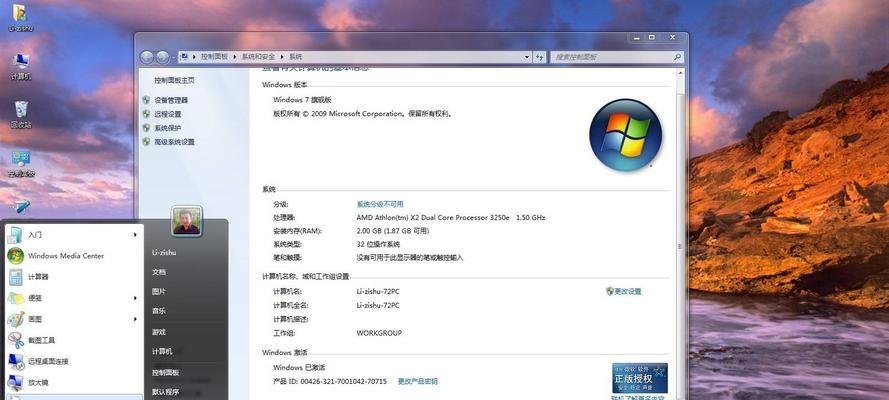Click the WORKGROUP workgroup value

[379, 333]
